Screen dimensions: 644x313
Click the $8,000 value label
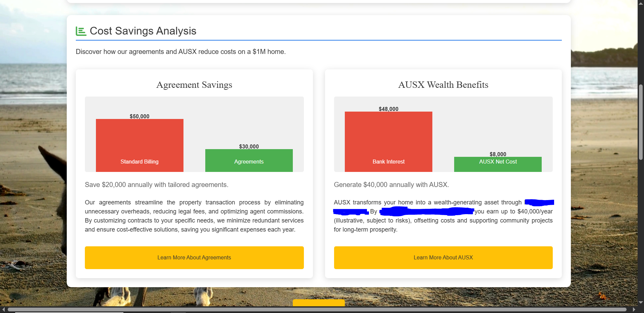[498, 154]
